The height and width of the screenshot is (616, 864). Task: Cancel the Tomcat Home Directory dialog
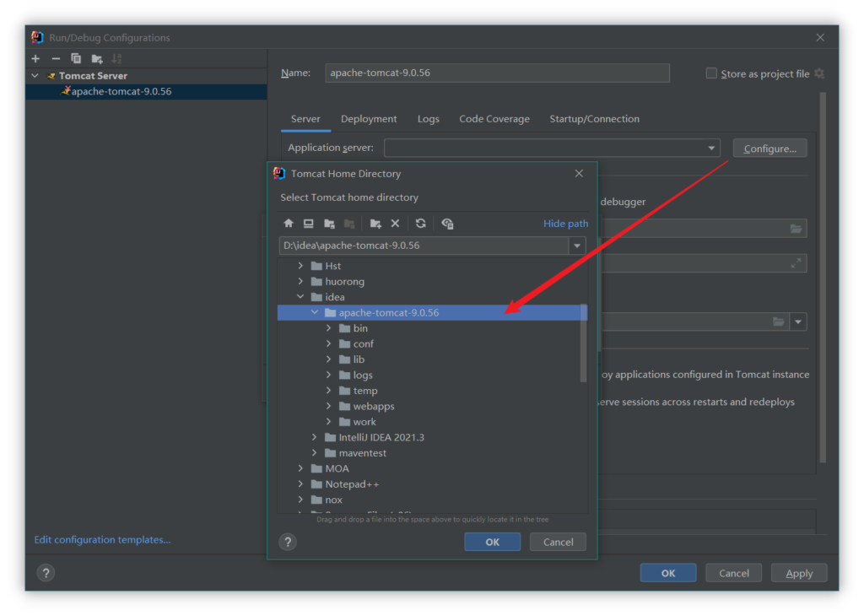[558, 543]
